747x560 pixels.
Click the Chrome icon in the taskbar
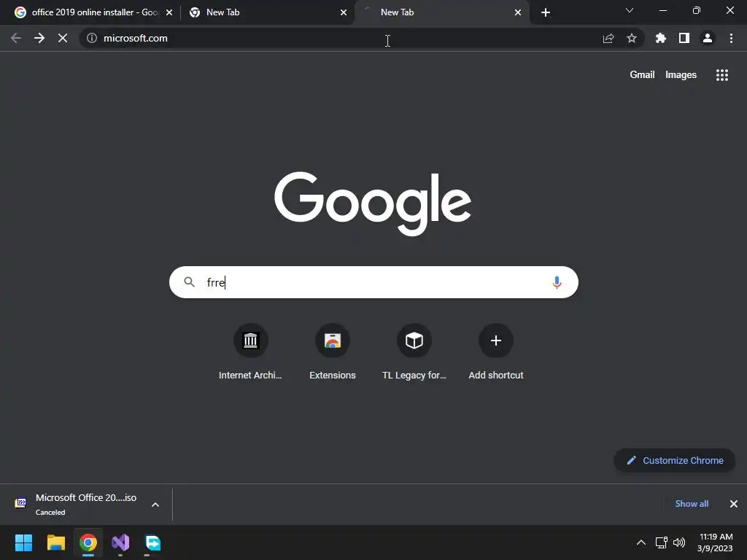pos(88,542)
